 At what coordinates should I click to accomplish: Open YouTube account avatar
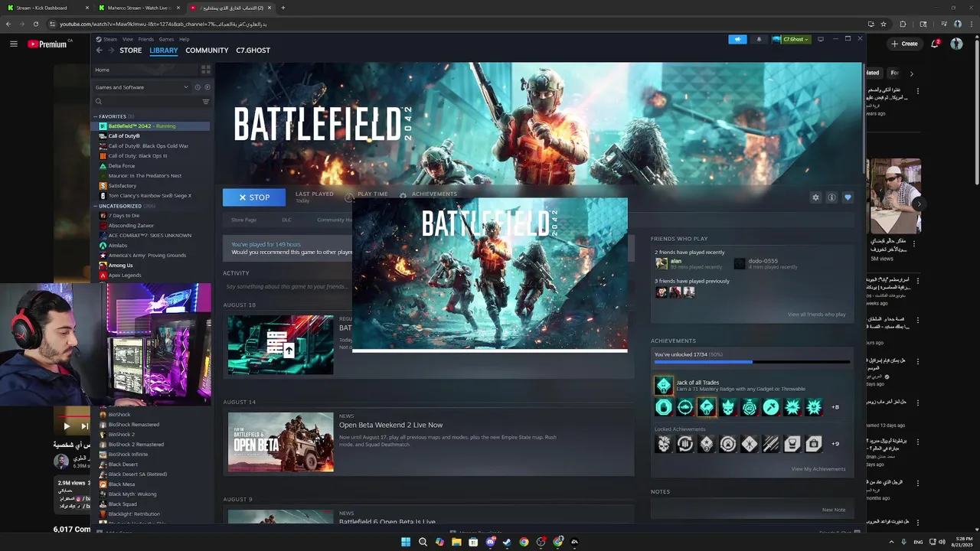click(x=956, y=44)
